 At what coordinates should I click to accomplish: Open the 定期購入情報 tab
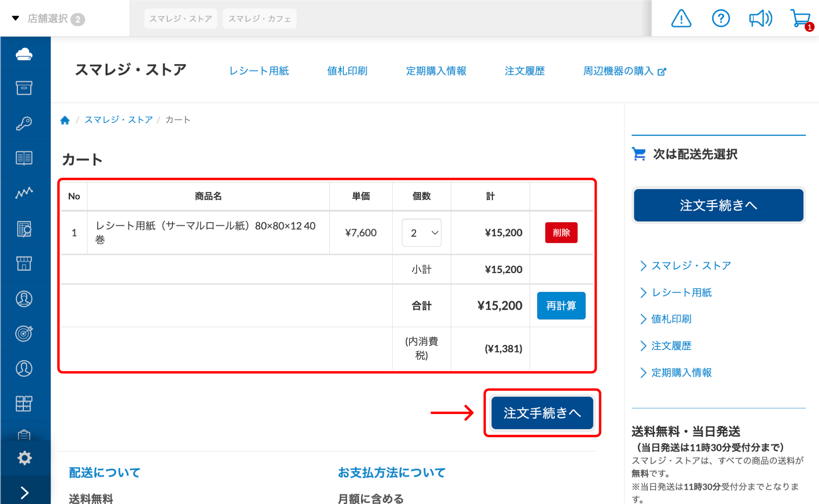pos(436,71)
